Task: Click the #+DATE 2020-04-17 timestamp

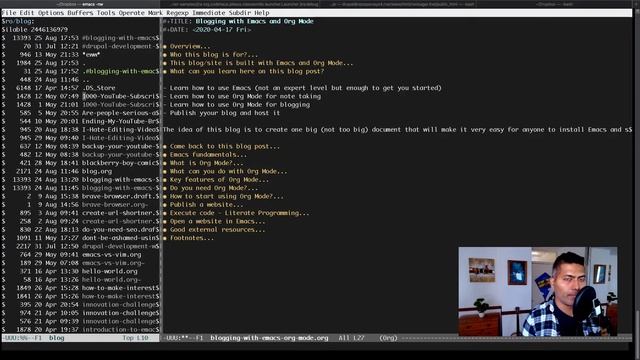Action: click(222, 29)
